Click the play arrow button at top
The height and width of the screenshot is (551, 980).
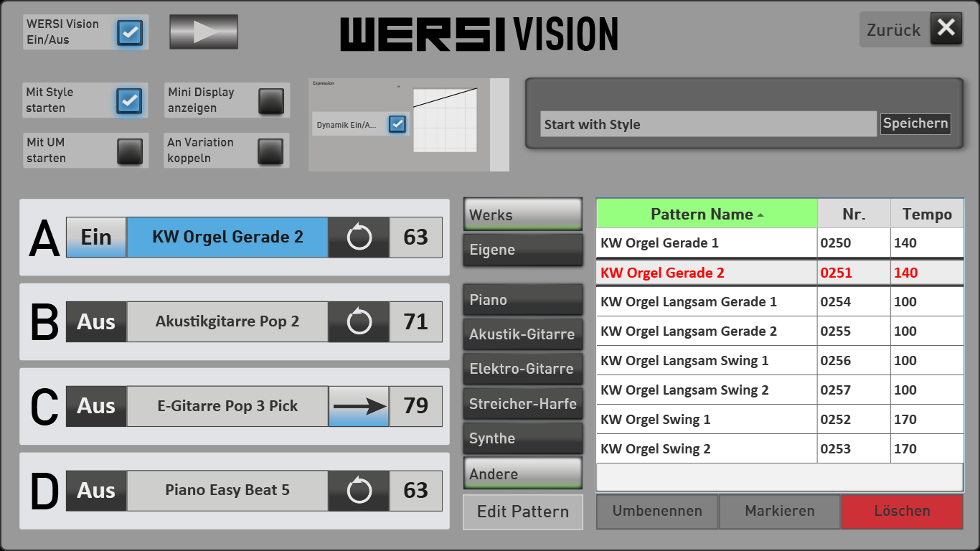(x=204, y=32)
